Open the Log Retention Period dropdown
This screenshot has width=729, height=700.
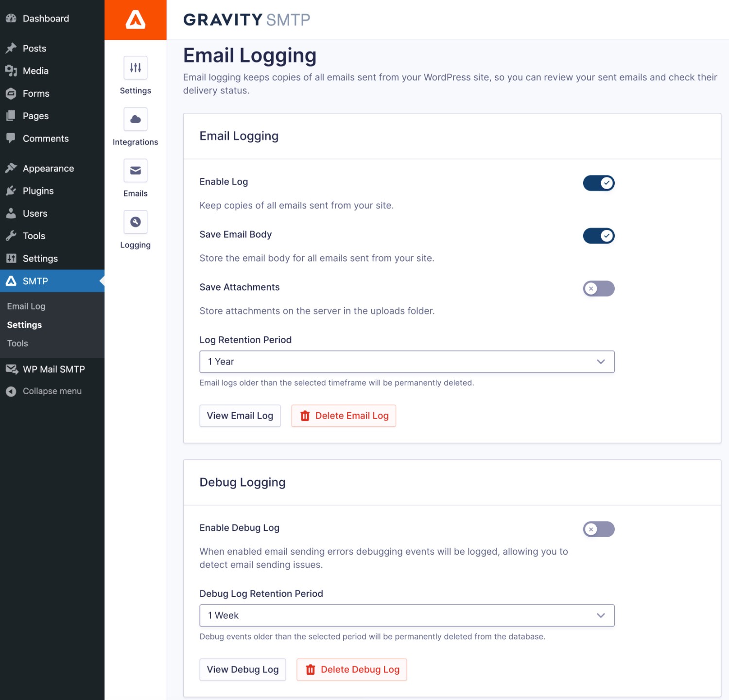coord(407,362)
